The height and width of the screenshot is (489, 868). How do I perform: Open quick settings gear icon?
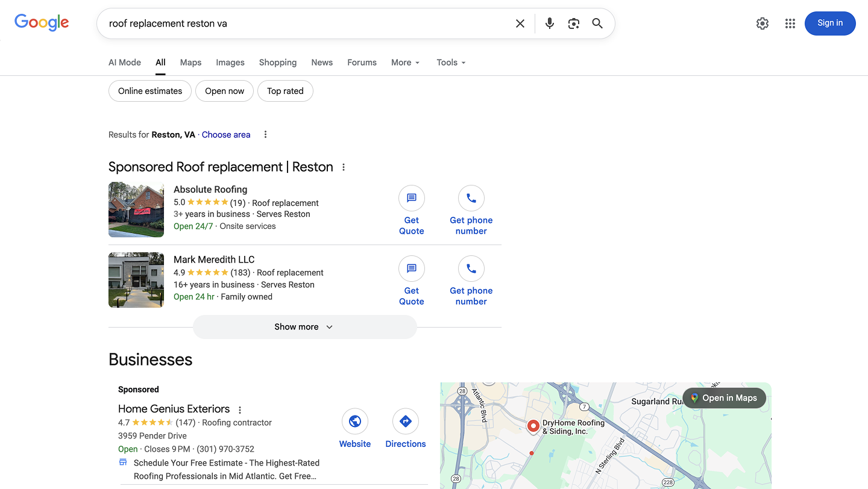(x=763, y=23)
